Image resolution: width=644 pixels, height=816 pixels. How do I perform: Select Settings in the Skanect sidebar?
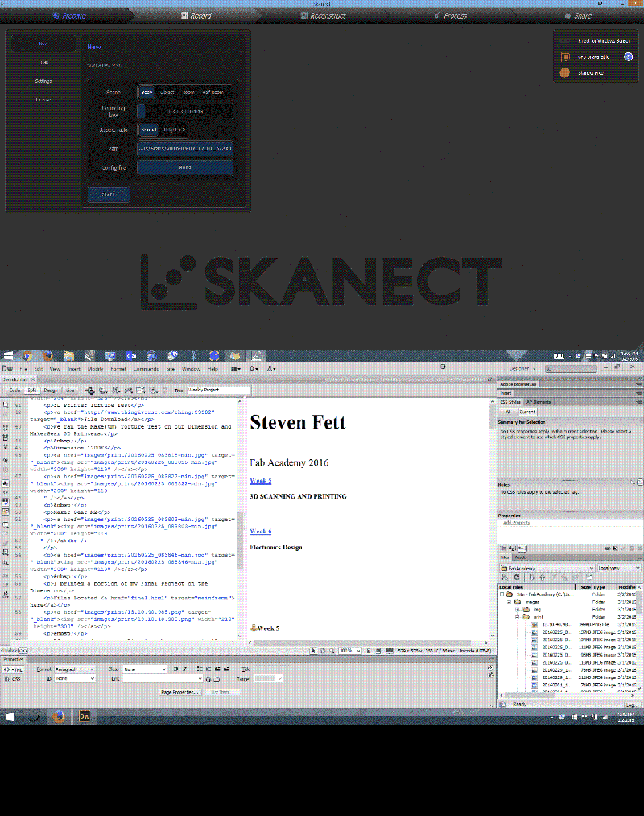(43, 81)
